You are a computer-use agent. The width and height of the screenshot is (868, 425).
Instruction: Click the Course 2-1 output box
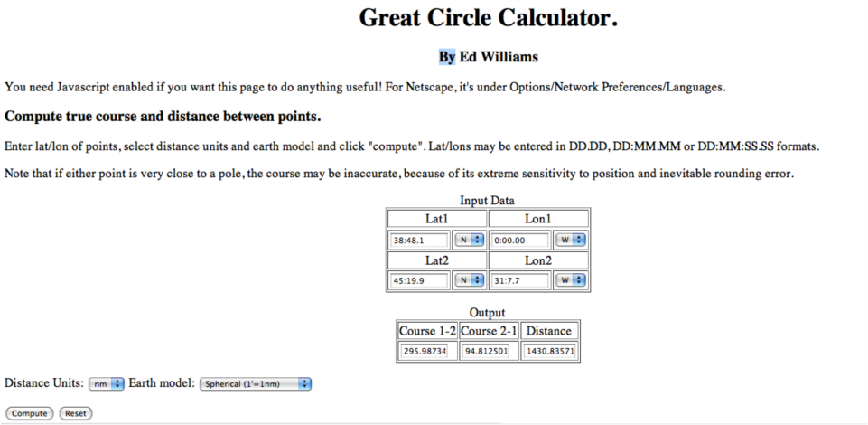pyautogui.click(x=489, y=351)
